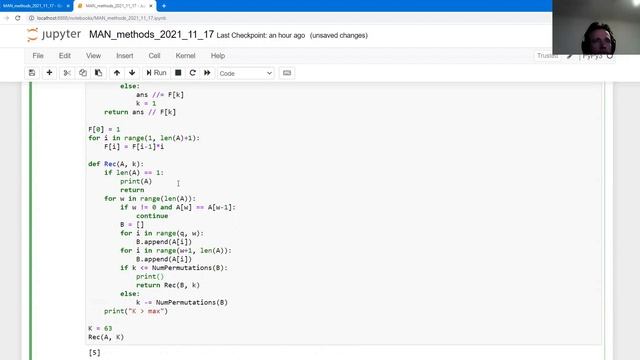Click the 'return ans // F[k]' line
The height and width of the screenshot is (360, 640).
(x=140, y=112)
